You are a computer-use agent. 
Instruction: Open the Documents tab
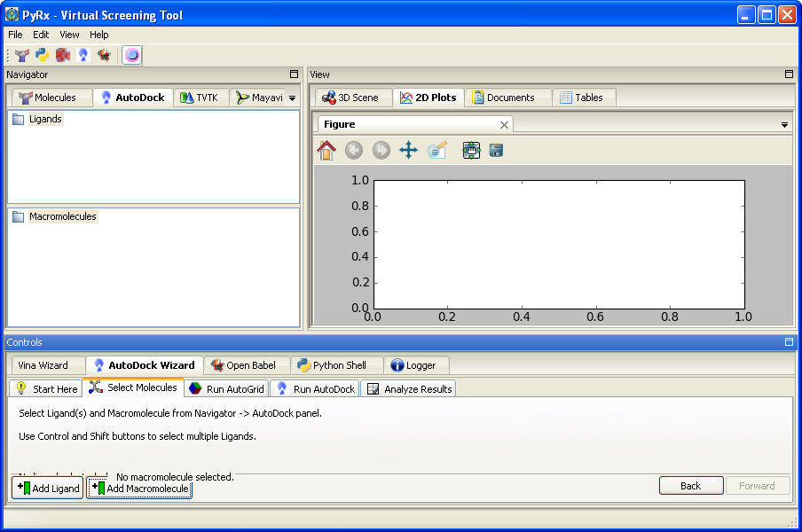507,98
